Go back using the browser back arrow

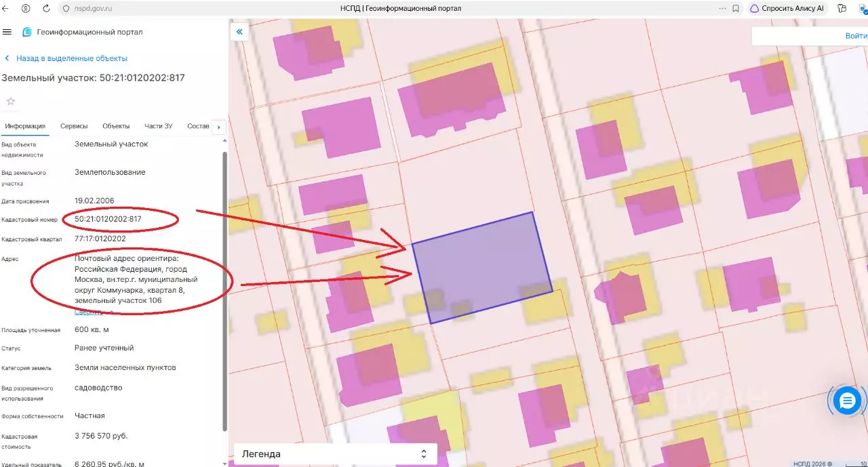pyautogui.click(x=5, y=9)
